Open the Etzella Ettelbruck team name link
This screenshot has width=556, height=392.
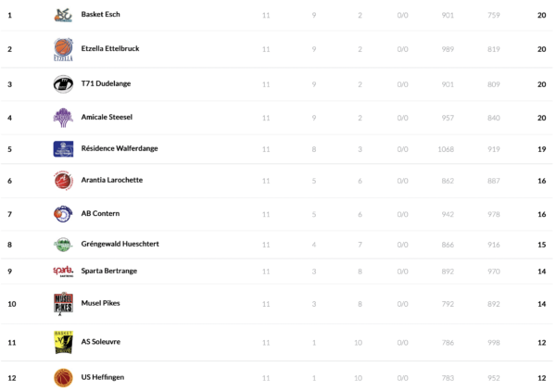point(114,48)
